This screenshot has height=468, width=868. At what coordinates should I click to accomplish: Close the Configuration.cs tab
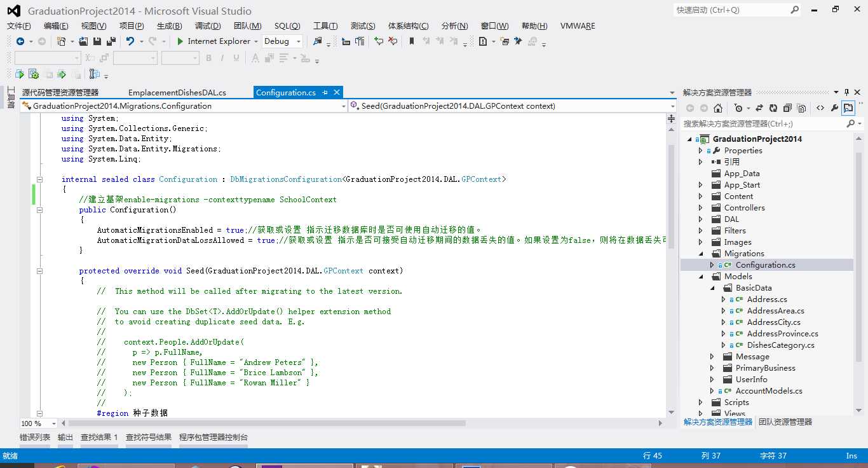[x=336, y=93]
